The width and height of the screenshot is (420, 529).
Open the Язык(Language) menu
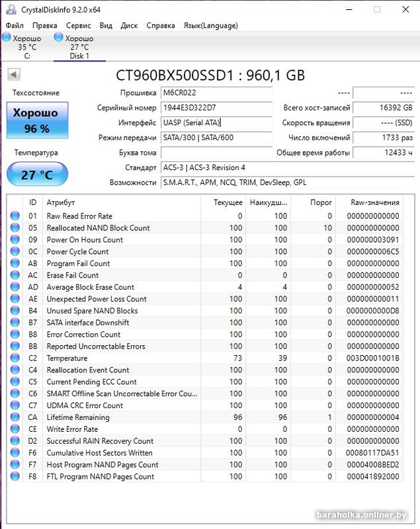tap(210, 25)
